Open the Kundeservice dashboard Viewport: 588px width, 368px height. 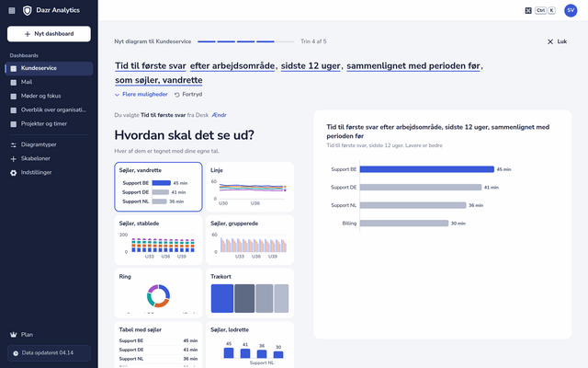(x=49, y=68)
